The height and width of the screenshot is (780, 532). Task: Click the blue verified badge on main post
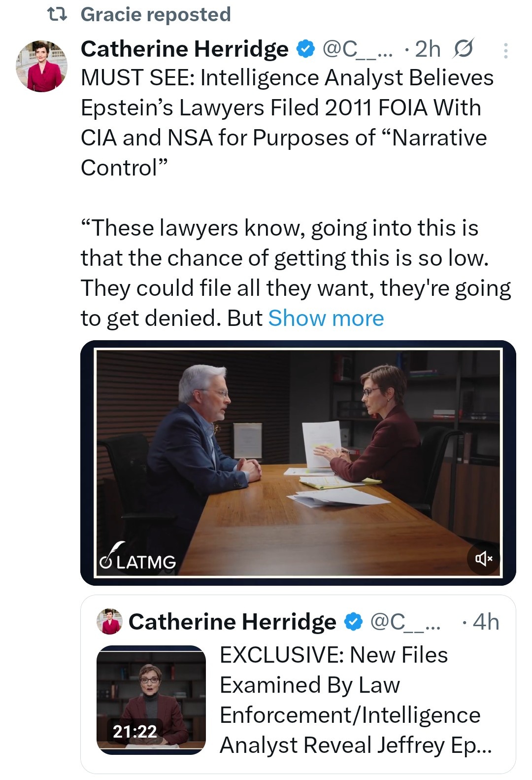click(x=306, y=49)
